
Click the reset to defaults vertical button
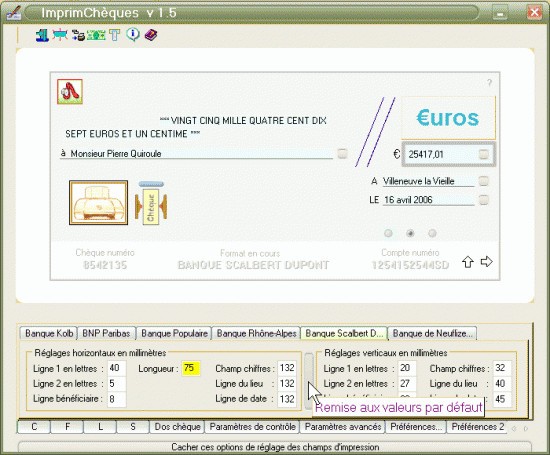tap(309, 381)
